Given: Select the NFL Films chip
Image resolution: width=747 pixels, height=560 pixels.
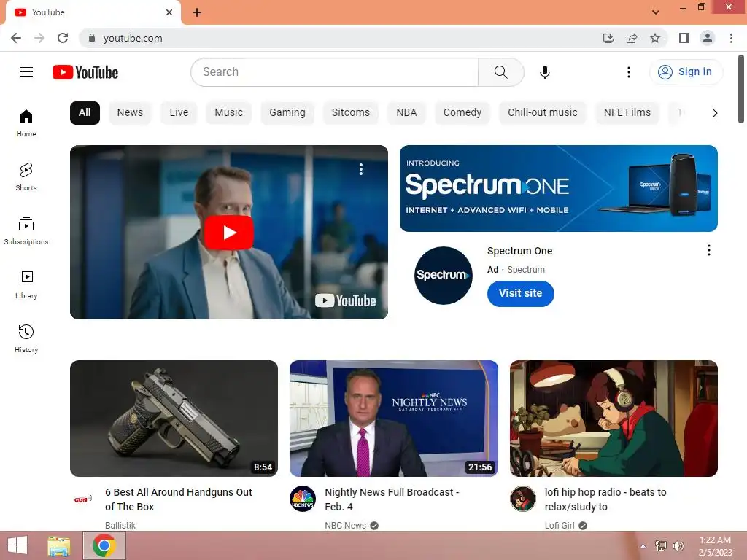Looking at the screenshot, I should click(x=627, y=113).
